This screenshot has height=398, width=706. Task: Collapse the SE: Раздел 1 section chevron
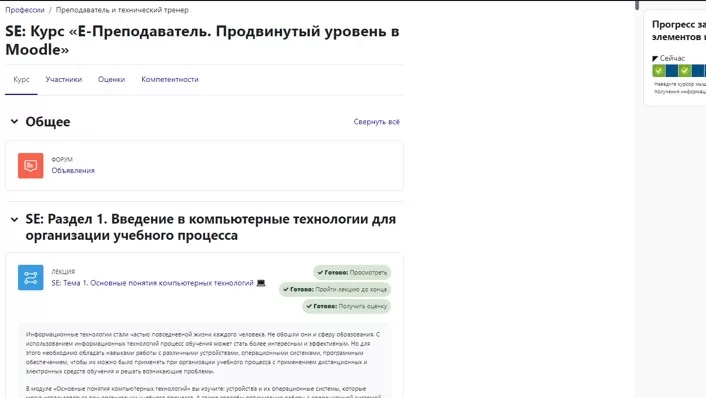pyautogui.click(x=14, y=220)
